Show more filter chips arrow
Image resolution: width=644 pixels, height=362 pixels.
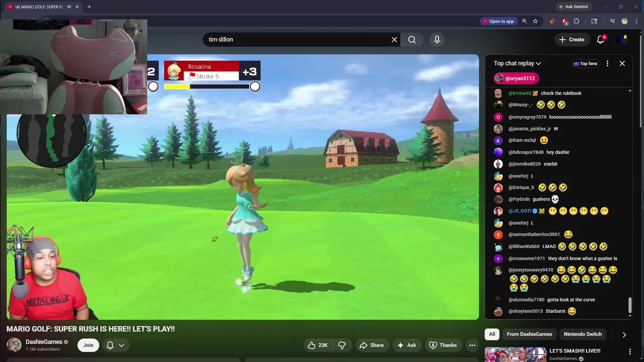[x=624, y=334]
